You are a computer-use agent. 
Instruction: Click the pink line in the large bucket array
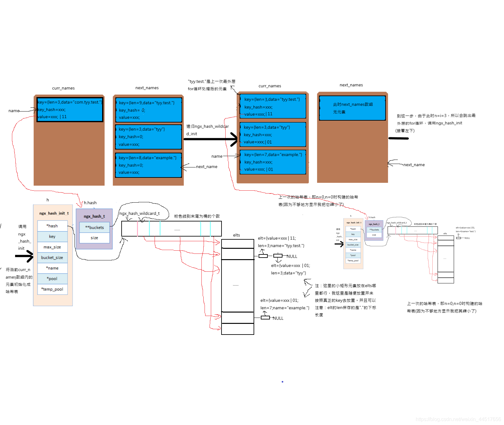pyautogui.click(x=137, y=228)
